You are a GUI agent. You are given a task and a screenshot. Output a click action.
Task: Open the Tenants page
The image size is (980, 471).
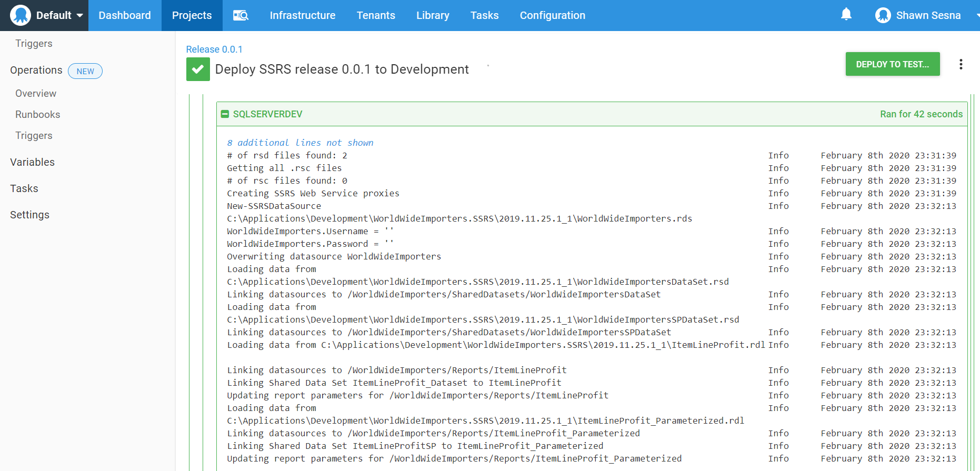(x=376, y=15)
